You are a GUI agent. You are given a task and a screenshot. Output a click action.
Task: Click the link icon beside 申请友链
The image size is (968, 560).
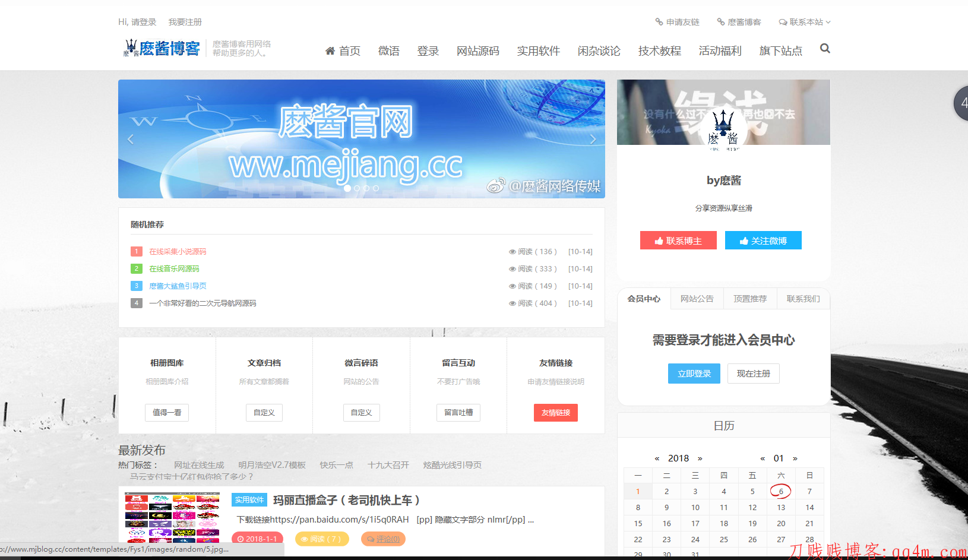659,22
